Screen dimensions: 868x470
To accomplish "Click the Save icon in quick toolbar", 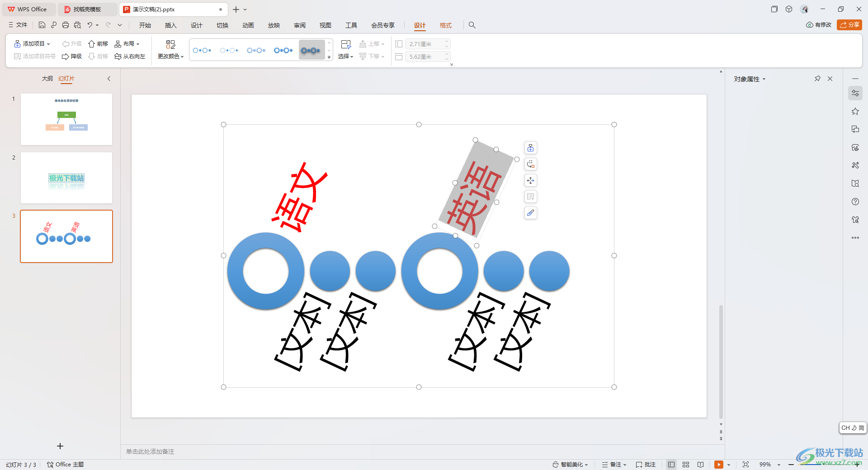I will [42, 25].
